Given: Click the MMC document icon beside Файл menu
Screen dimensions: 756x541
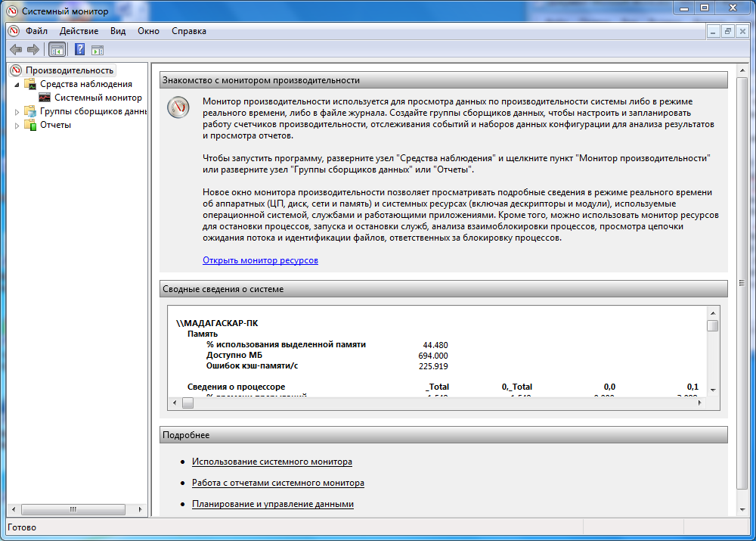Looking at the screenshot, I should click(14, 31).
